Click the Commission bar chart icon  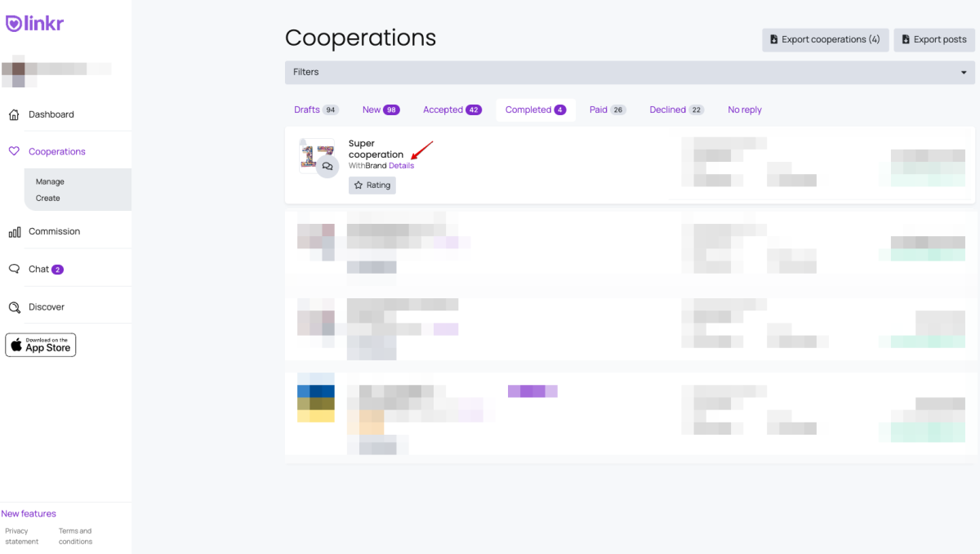click(14, 232)
